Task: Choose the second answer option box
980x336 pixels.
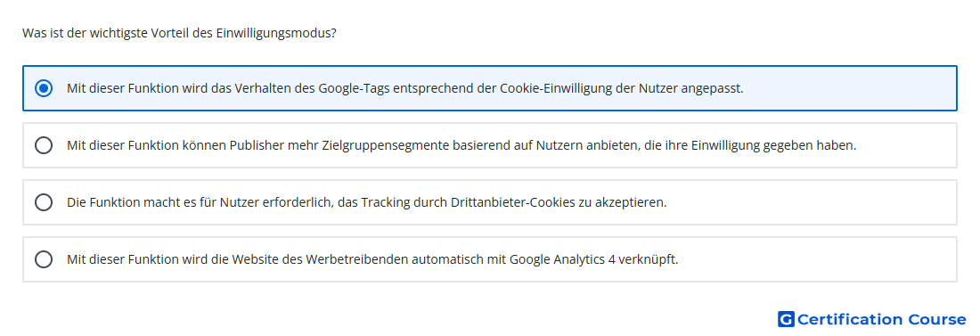Action: pos(490,145)
